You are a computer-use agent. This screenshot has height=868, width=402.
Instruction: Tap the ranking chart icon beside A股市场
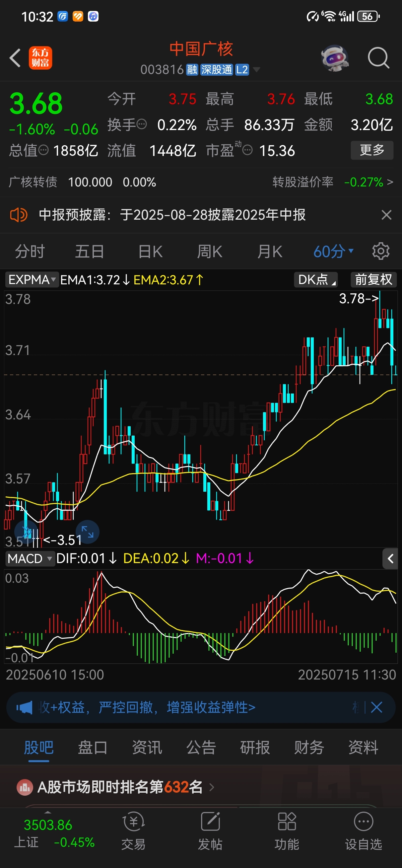(x=25, y=787)
